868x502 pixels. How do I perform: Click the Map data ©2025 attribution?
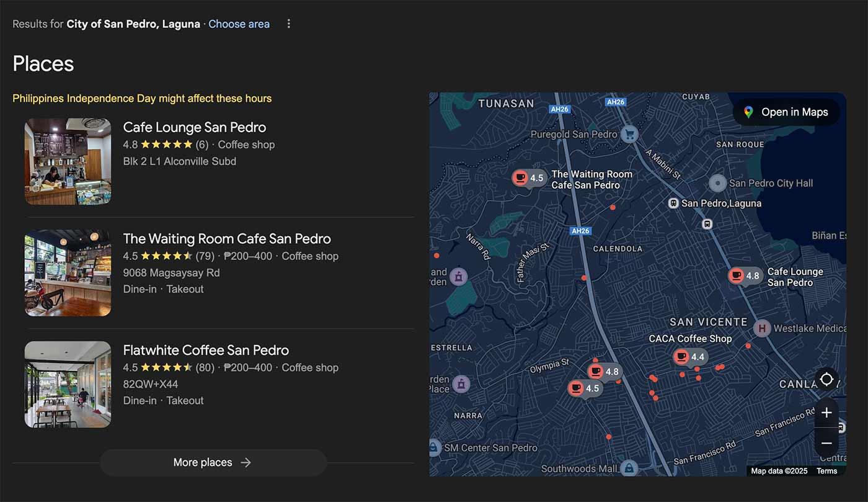pos(779,471)
